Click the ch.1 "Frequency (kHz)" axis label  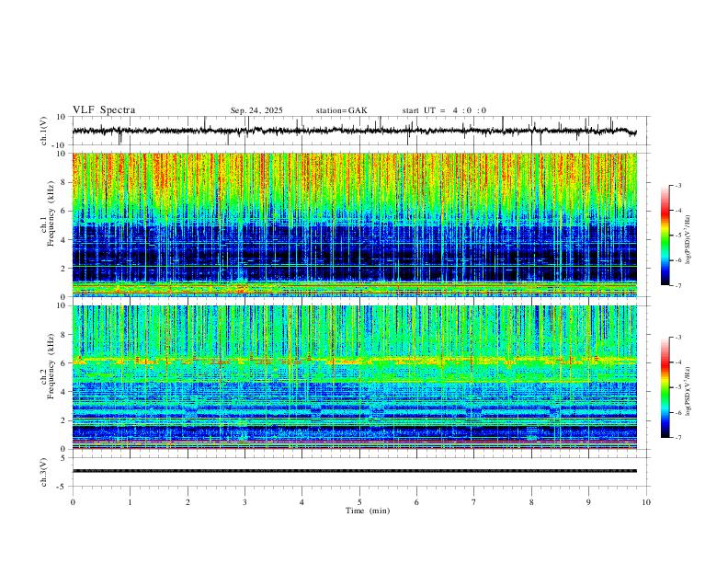51,213
